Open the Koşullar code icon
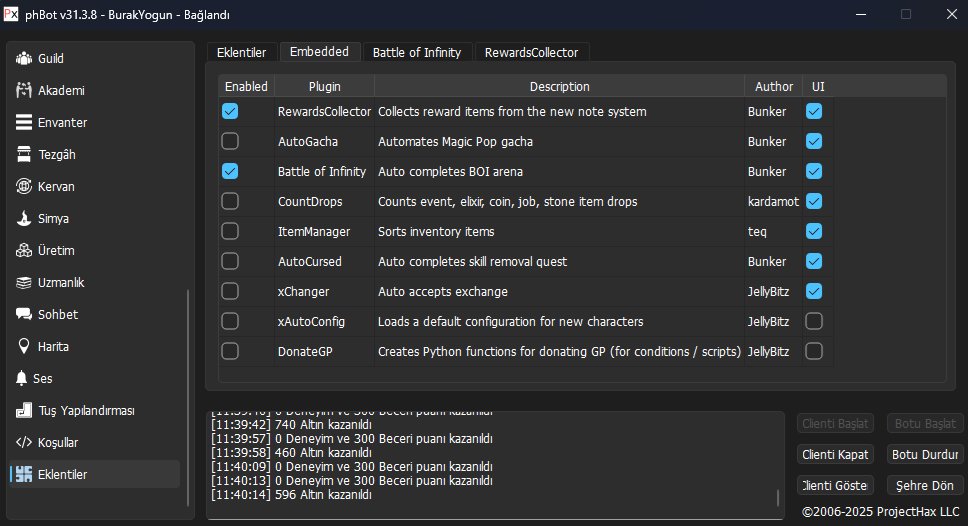The height and width of the screenshot is (526, 968). [x=24, y=443]
